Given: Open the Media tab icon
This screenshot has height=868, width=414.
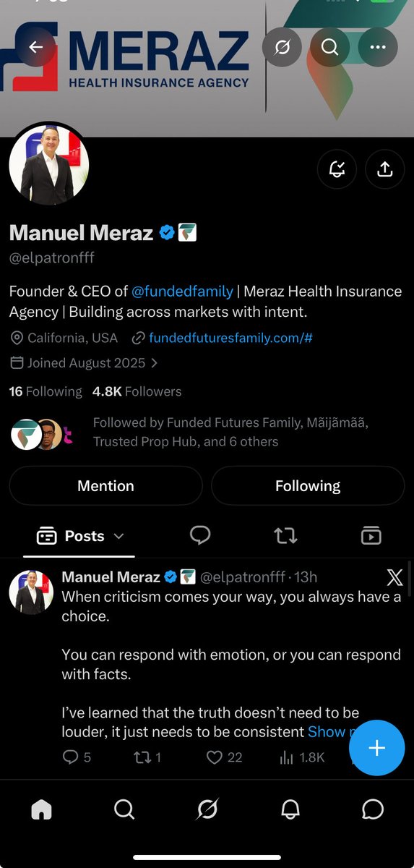Looking at the screenshot, I should click(x=371, y=536).
